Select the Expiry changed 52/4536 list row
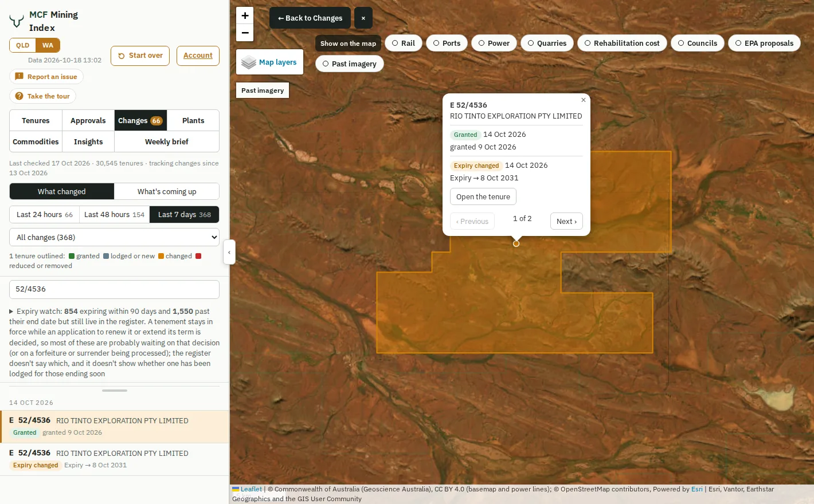Image resolution: width=814 pixels, height=504 pixels. click(x=115, y=459)
